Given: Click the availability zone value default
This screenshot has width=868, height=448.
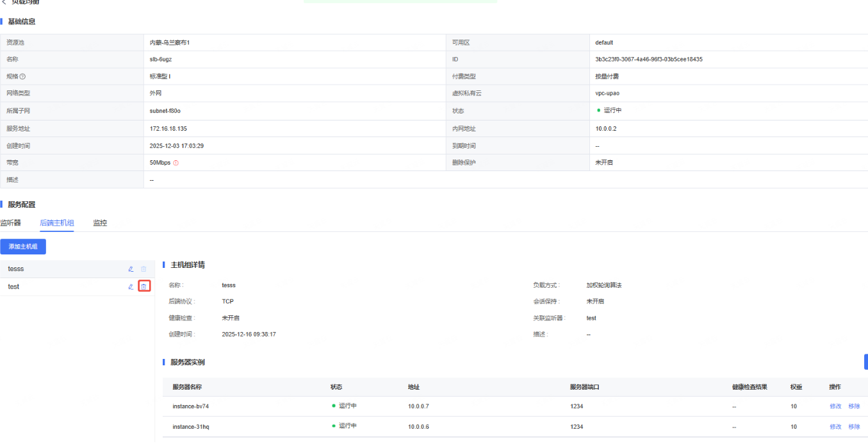Looking at the screenshot, I should [x=604, y=42].
